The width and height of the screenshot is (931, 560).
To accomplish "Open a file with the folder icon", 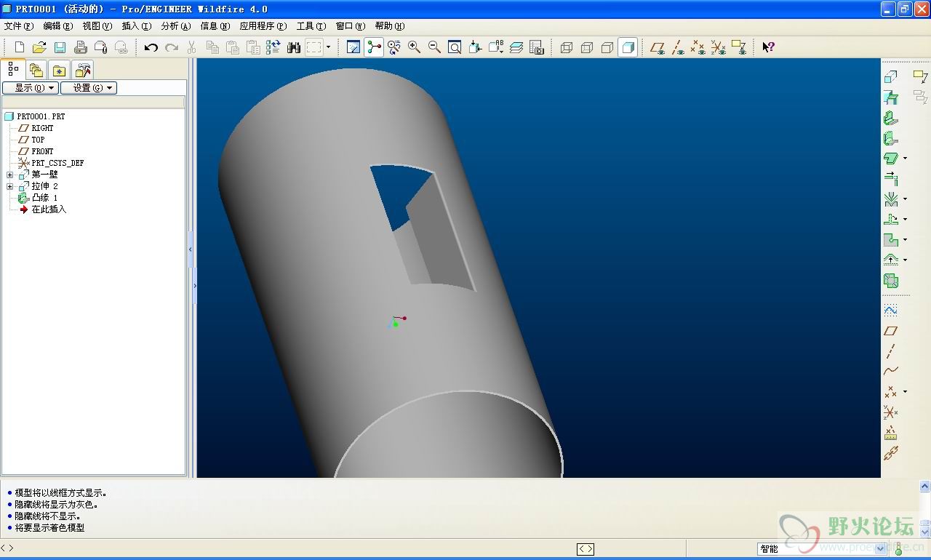I will coord(39,47).
